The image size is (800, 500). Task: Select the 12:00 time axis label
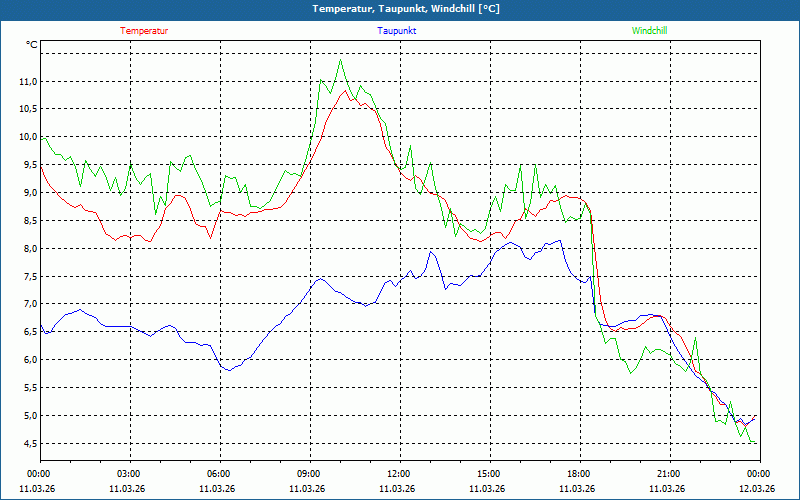tap(398, 474)
